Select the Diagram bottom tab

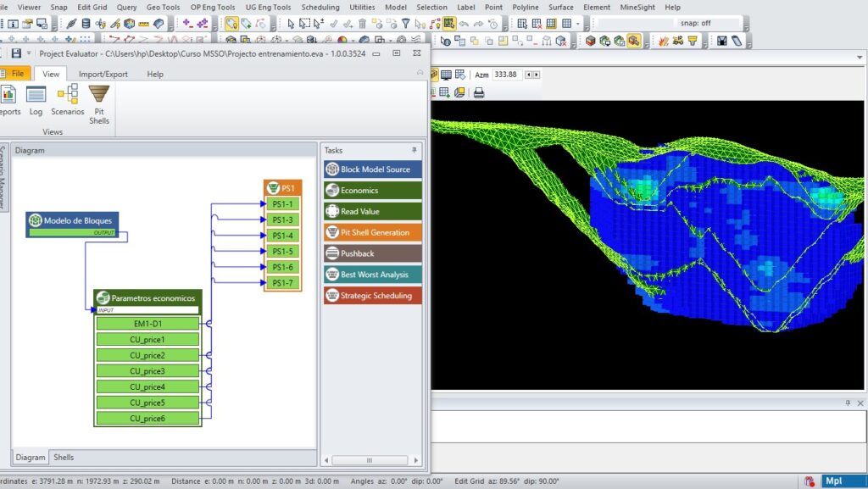pyautogui.click(x=31, y=458)
